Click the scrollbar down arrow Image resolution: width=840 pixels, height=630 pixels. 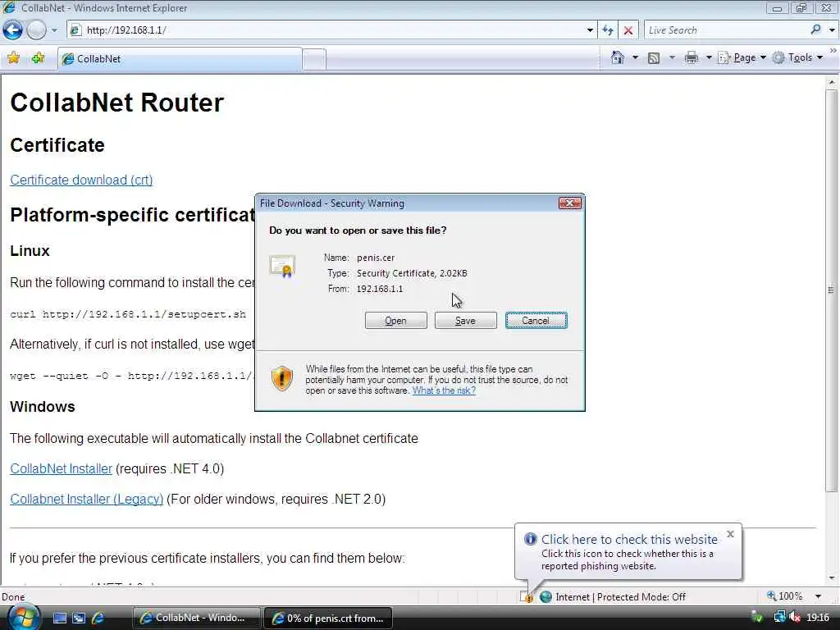831,578
